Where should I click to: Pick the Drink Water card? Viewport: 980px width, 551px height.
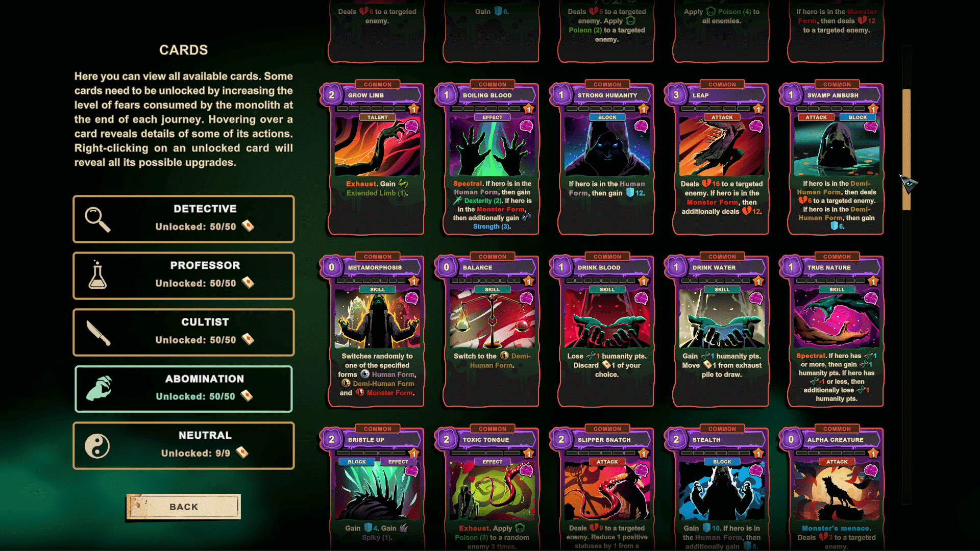tap(722, 331)
